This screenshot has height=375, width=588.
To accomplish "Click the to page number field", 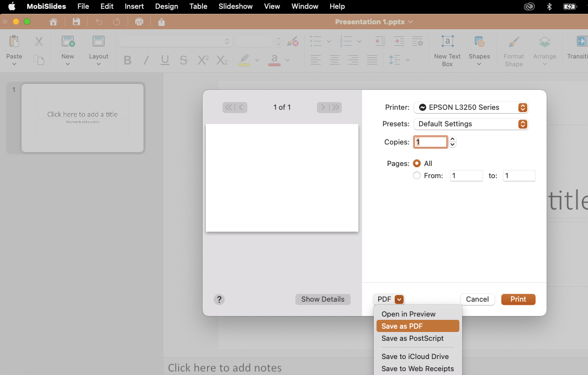I will (x=519, y=176).
